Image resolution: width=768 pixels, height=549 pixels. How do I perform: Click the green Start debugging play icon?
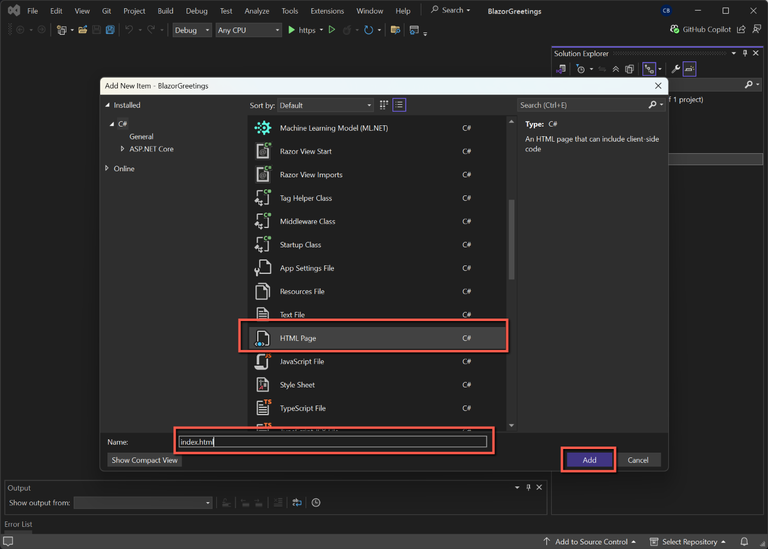tap(291, 30)
